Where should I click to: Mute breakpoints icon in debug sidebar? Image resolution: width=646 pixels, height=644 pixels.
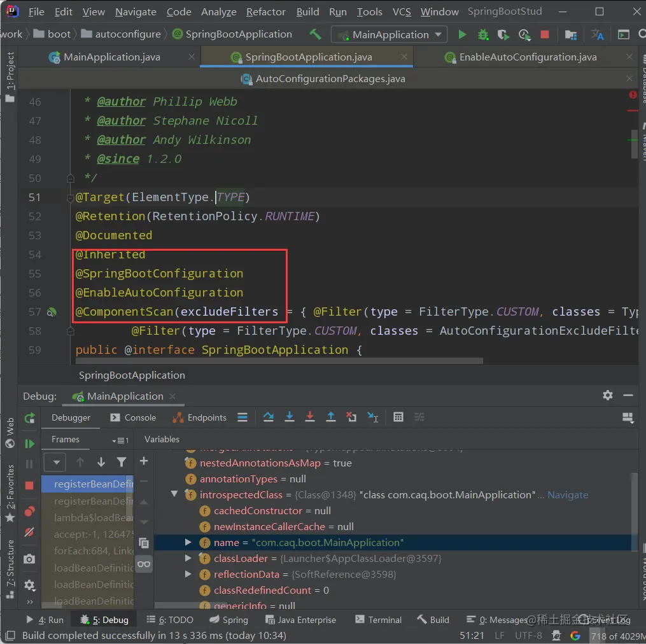(29, 533)
